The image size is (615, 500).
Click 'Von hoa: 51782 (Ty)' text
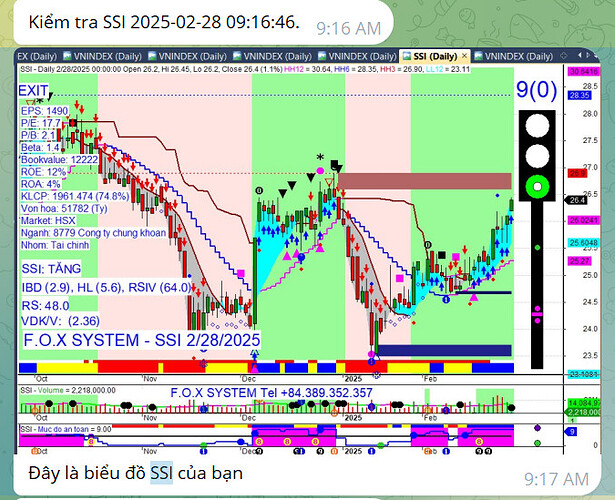(x=64, y=208)
